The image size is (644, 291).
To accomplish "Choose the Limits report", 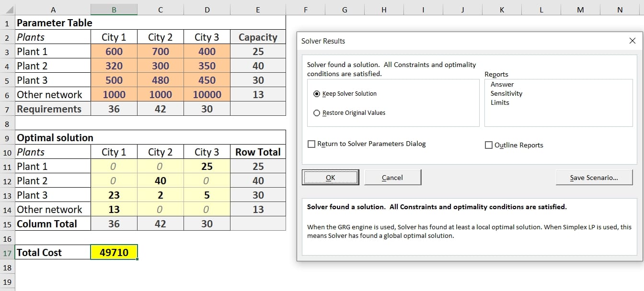I will click(500, 102).
